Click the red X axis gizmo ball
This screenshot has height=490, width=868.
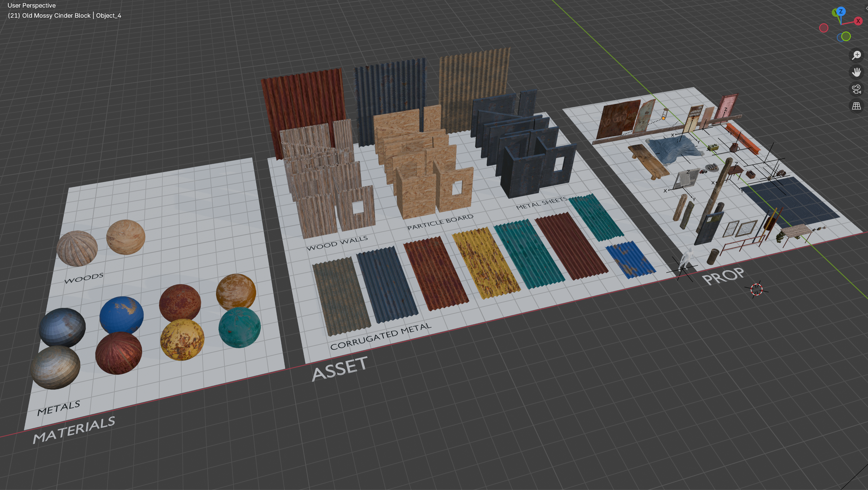click(858, 21)
